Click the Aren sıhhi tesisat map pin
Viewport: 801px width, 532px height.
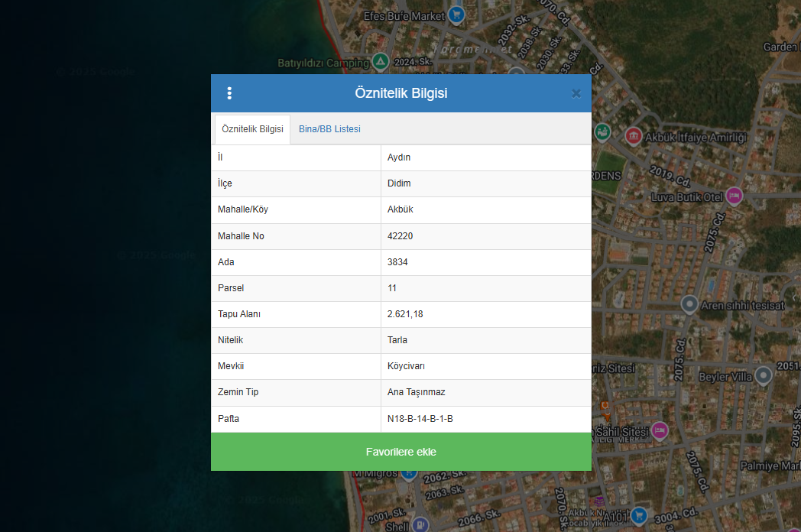tap(689, 305)
